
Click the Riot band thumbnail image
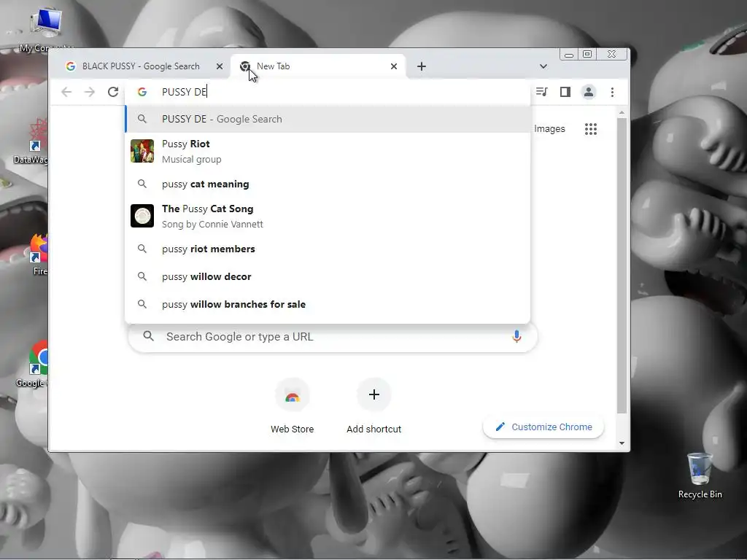click(x=142, y=151)
